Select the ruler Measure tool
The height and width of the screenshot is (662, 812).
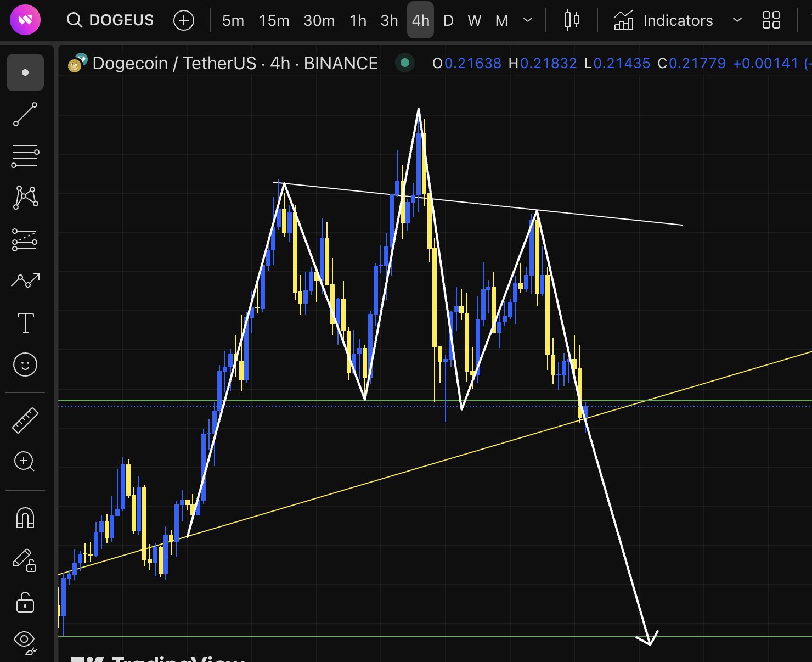click(x=25, y=420)
